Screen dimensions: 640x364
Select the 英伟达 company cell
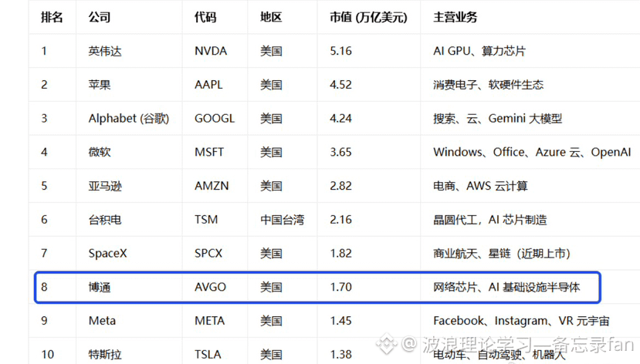[105, 51]
